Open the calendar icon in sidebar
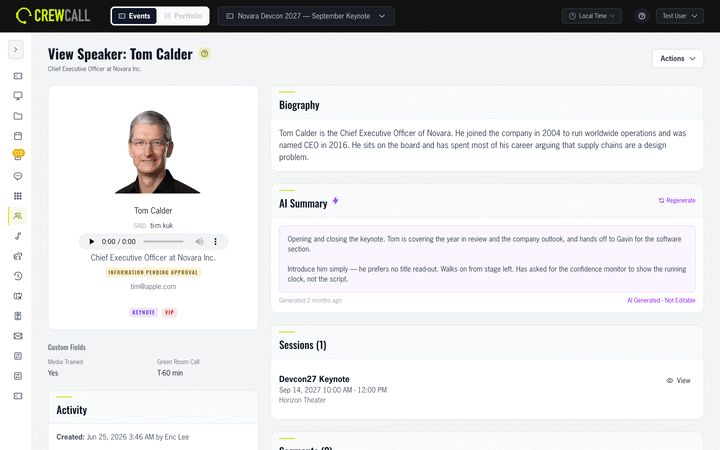 pos(18,136)
